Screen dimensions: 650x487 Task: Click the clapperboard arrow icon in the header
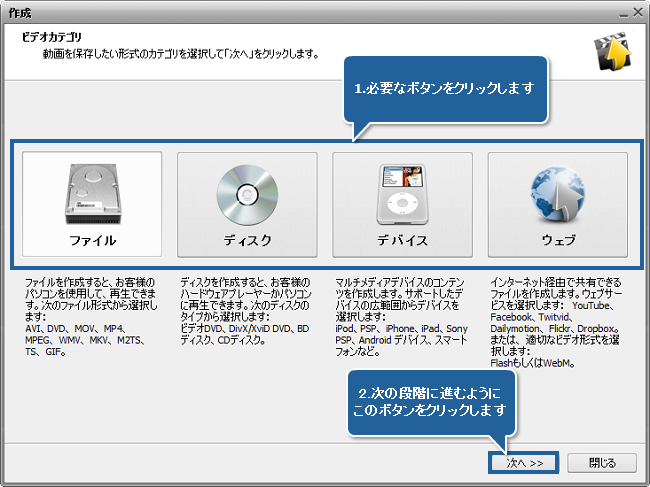pos(612,52)
